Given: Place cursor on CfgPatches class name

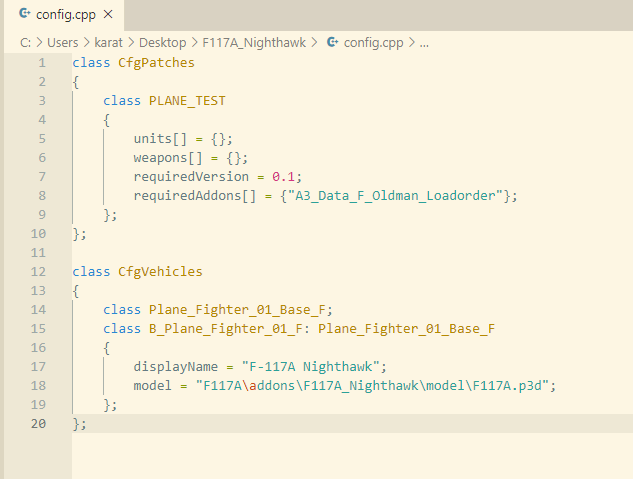Looking at the screenshot, I should (156, 63).
